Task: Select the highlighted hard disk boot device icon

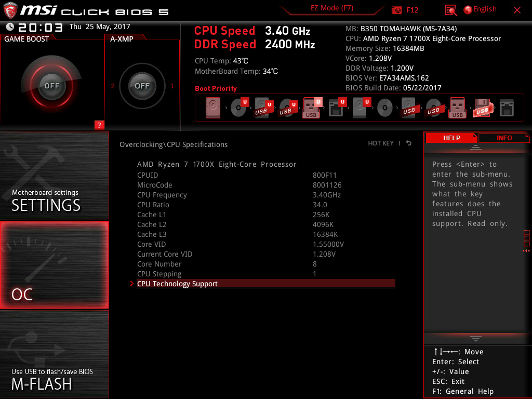Action: coord(212,108)
